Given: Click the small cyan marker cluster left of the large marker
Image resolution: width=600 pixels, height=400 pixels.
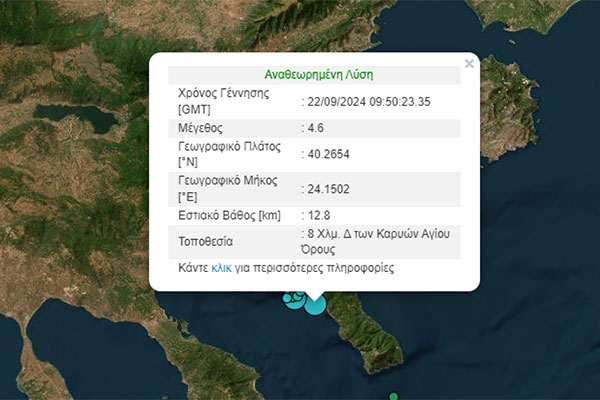Looking at the screenshot, I should coord(293,298).
